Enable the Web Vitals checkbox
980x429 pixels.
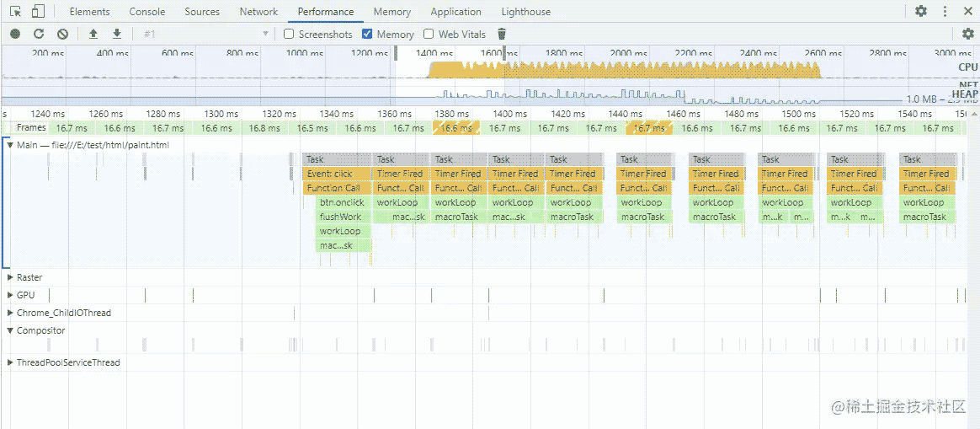[x=429, y=35]
